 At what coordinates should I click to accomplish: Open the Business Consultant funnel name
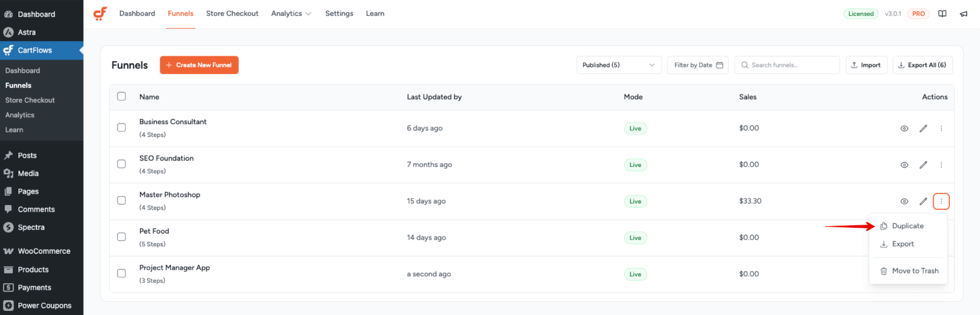173,122
